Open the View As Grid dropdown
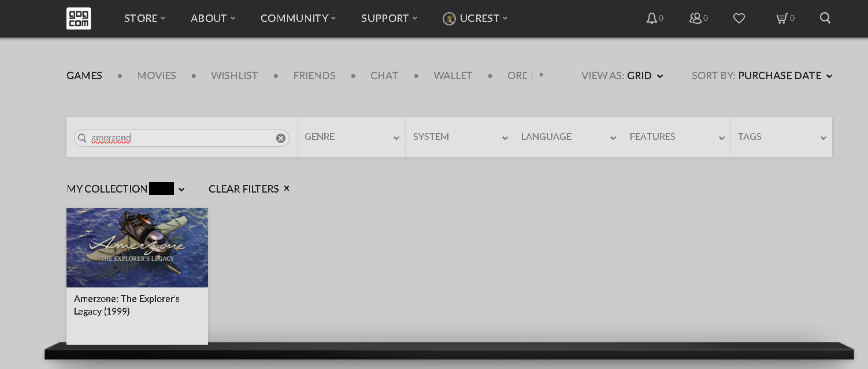This screenshot has height=369, width=868. pyautogui.click(x=622, y=76)
